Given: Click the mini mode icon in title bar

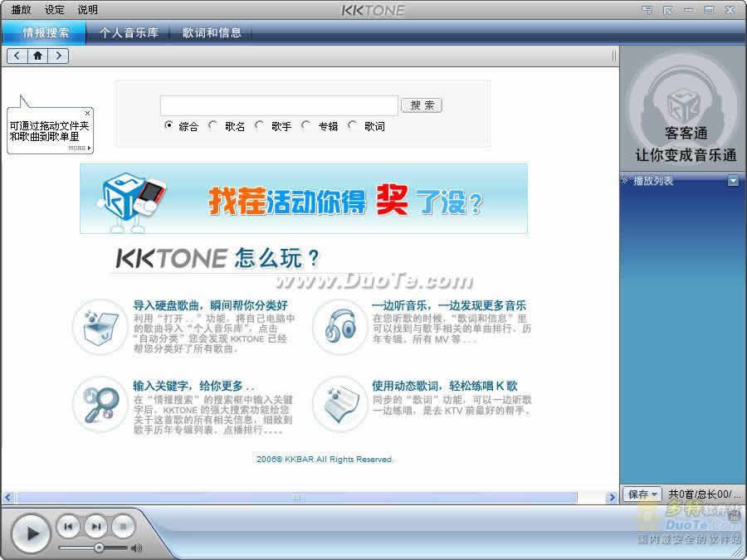Looking at the screenshot, I should click(x=647, y=9).
